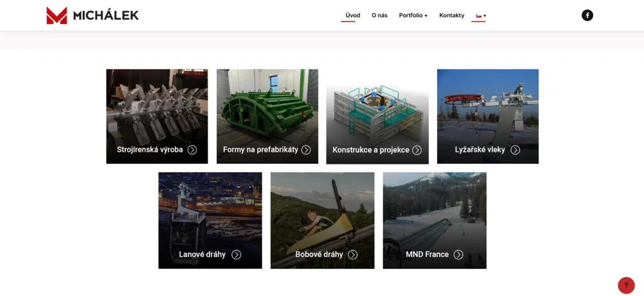Select the ski lift tower photo

pyautogui.click(x=487, y=117)
